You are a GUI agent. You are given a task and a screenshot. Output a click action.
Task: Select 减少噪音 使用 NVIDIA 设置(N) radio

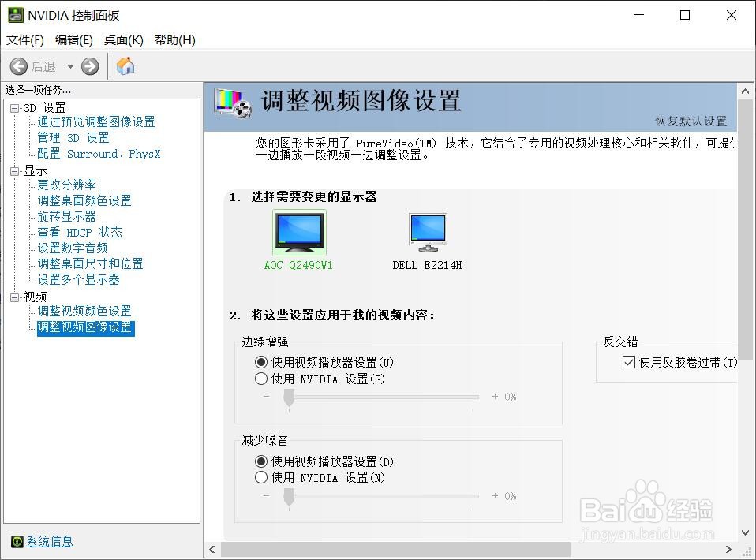click(x=261, y=478)
